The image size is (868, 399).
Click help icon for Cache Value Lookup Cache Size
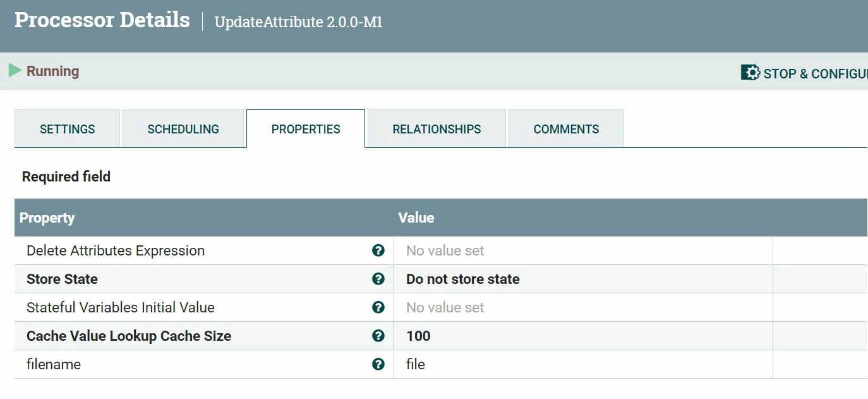(x=378, y=336)
